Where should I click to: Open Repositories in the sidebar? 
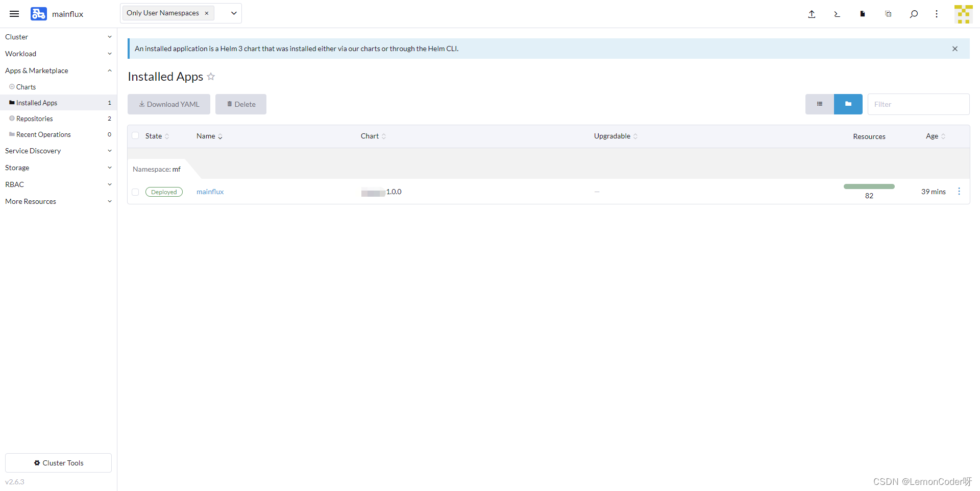[58, 119]
